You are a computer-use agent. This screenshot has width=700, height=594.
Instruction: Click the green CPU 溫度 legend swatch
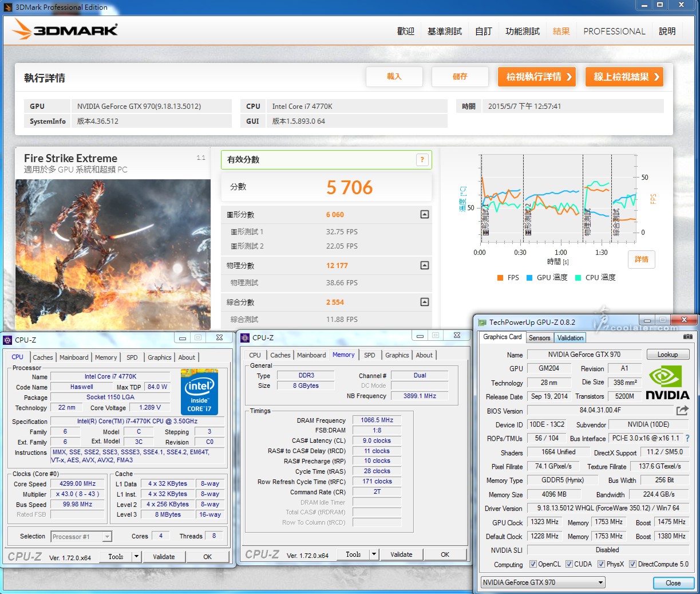579,278
